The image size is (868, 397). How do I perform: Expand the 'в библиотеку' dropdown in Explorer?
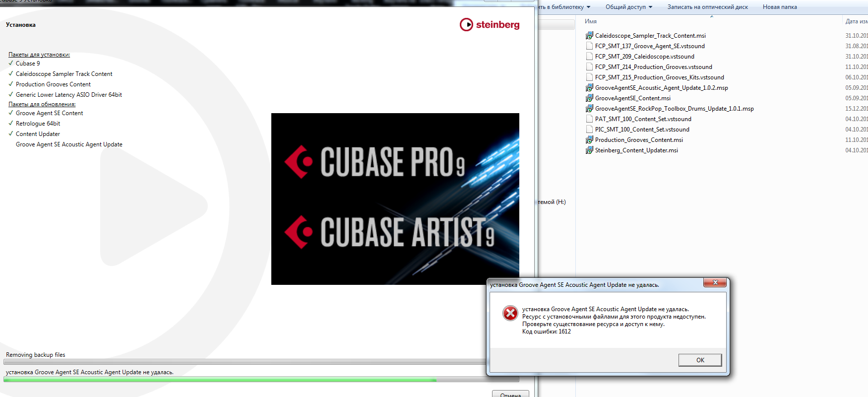(x=565, y=7)
